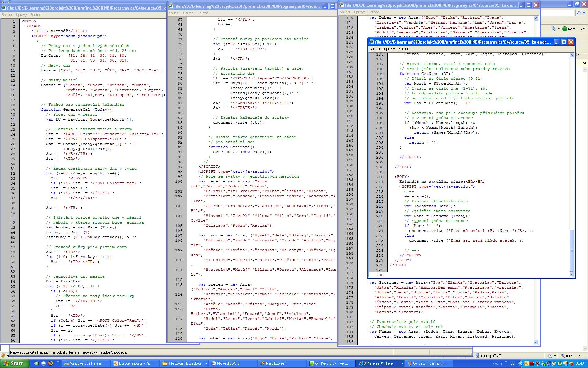588x368 pixels.
Task: Open the search provider dropdown arrow
Action: 584,13
